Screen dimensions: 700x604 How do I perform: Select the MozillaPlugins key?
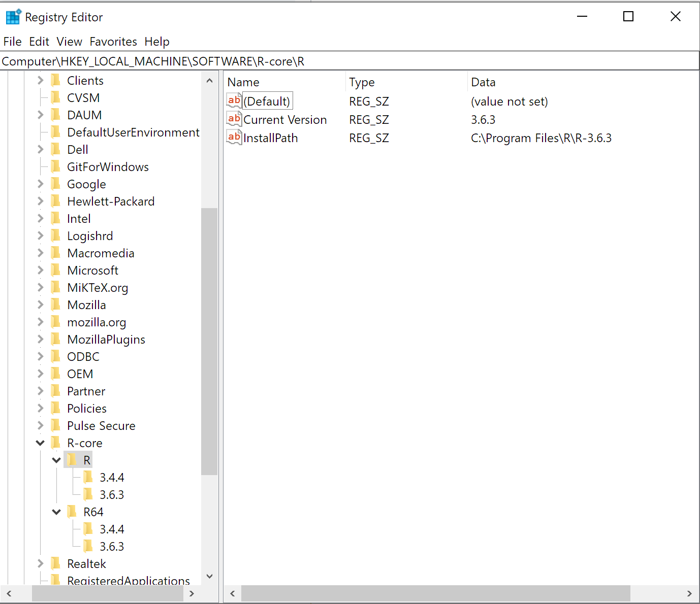[x=106, y=340]
